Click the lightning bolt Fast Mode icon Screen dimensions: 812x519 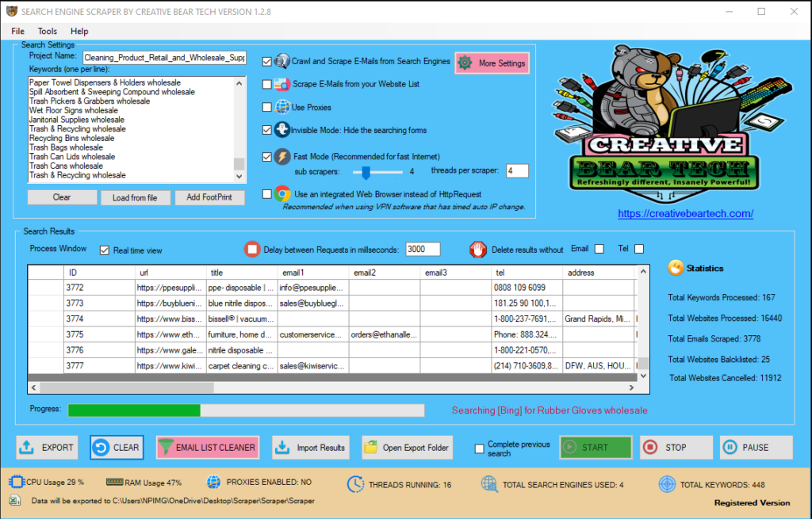[x=282, y=156]
